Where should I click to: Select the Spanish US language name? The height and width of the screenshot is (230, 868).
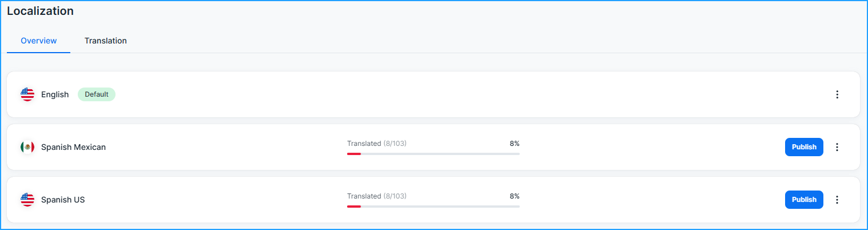click(63, 200)
